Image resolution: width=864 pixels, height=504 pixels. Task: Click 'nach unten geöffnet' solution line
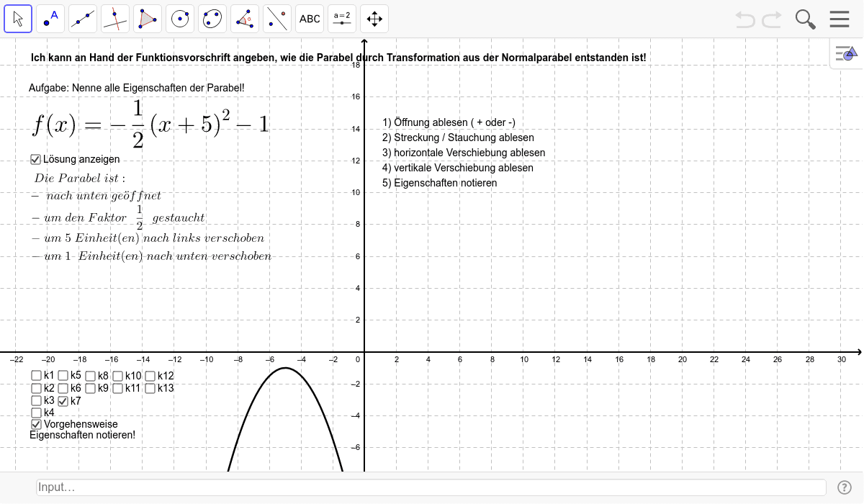point(97,196)
